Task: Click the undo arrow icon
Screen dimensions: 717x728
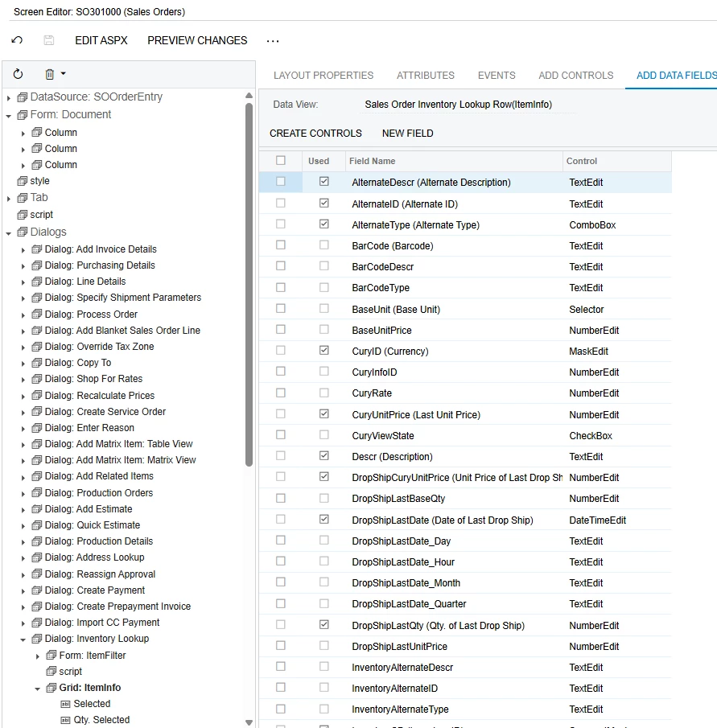Action: (17, 40)
